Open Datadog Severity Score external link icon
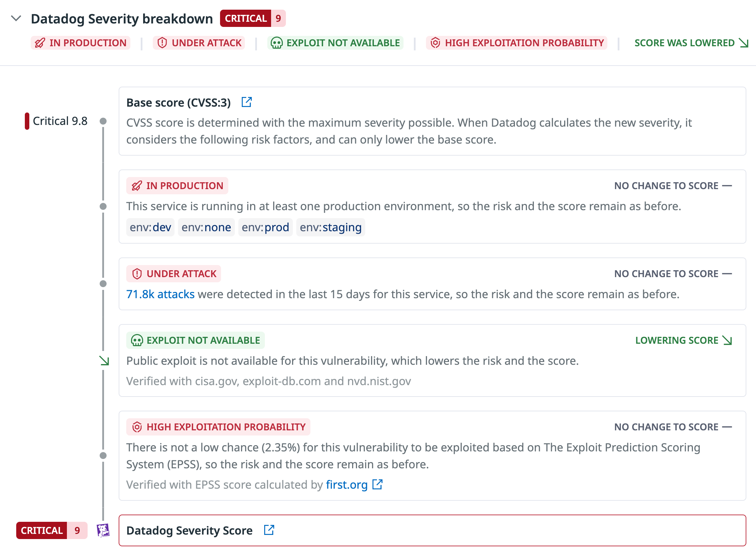This screenshot has height=557, width=756. pyautogui.click(x=269, y=530)
